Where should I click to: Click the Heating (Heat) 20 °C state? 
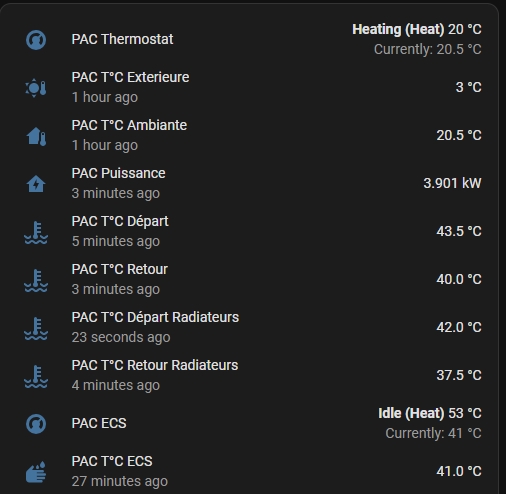417,29
